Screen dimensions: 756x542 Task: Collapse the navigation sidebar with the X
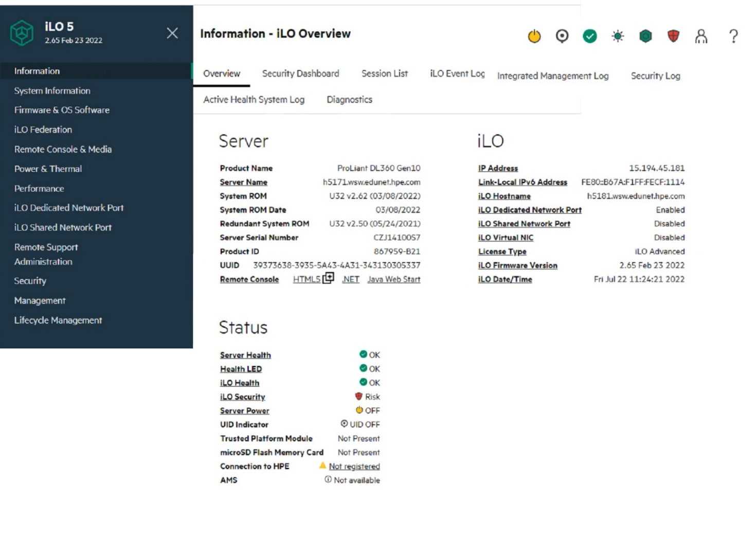coord(172,33)
